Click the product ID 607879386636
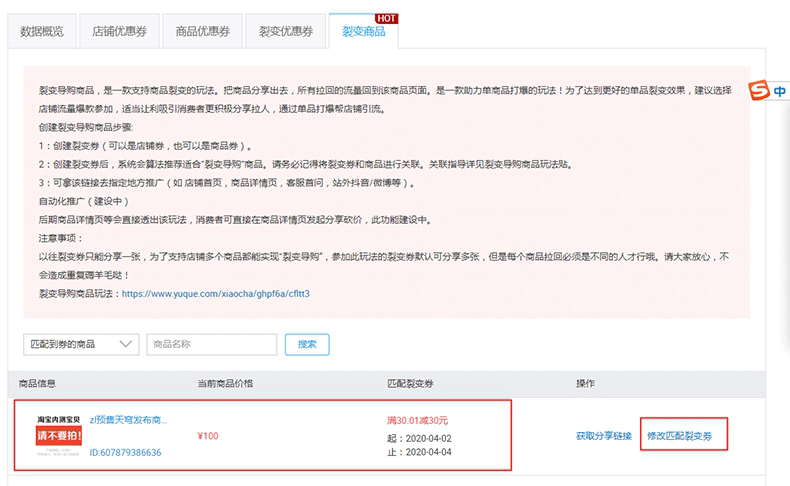 point(125,452)
